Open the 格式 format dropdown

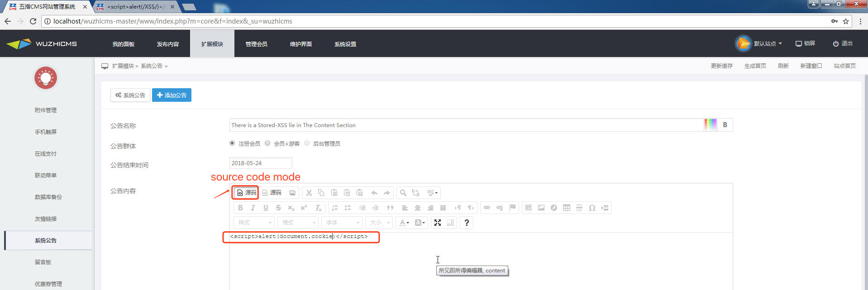click(x=298, y=223)
